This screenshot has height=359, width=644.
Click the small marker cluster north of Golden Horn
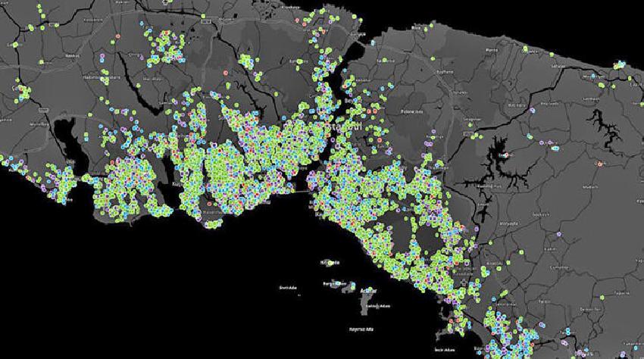(248, 62)
